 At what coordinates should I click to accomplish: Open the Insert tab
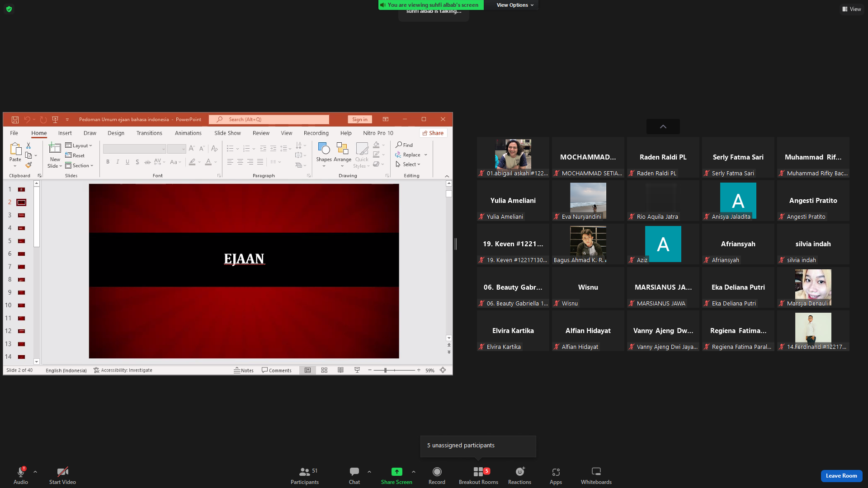coord(65,133)
